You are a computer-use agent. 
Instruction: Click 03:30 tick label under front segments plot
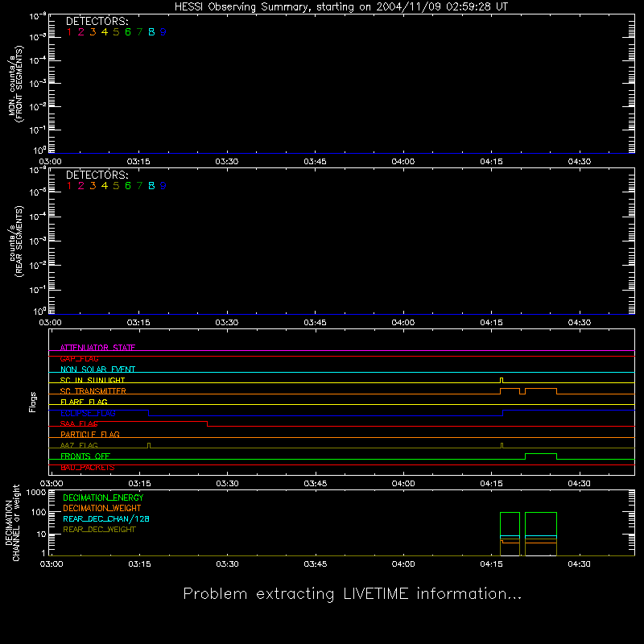(227, 162)
